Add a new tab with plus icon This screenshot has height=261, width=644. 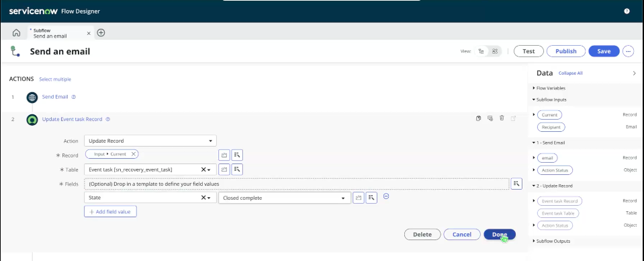coord(101,33)
